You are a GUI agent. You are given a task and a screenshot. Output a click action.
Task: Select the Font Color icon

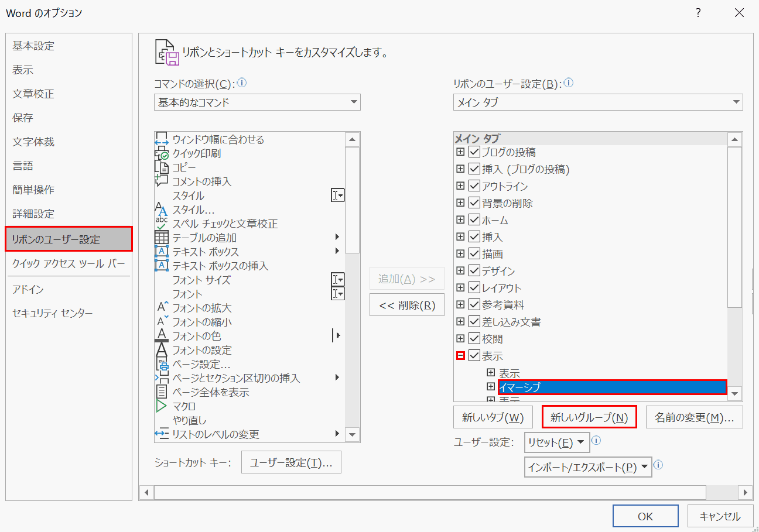(x=161, y=336)
